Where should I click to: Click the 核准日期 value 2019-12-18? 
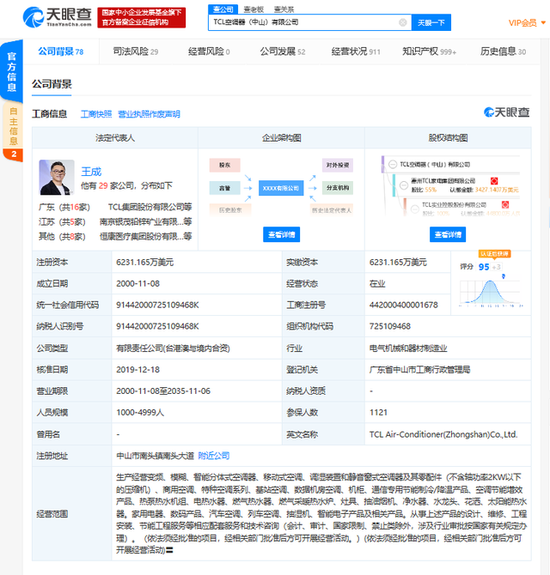pos(138,370)
